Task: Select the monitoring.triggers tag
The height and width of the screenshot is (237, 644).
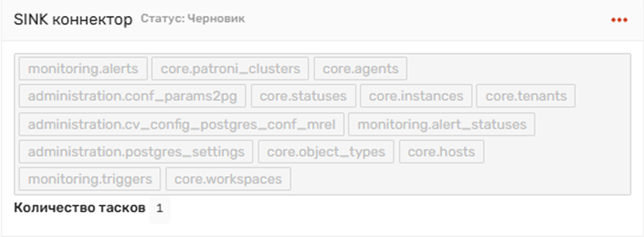Action: (x=89, y=179)
